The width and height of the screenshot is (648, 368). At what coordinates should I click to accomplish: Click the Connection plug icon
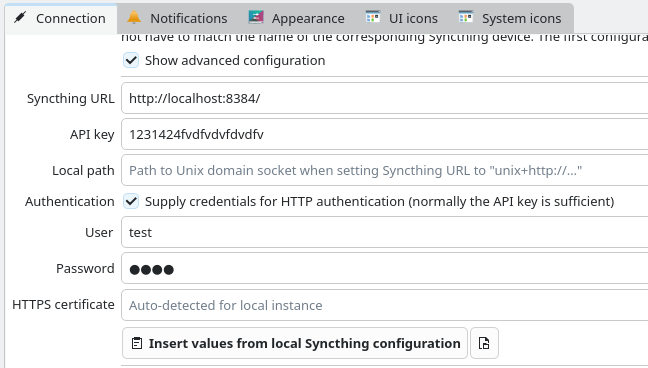click(x=20, y=17)
